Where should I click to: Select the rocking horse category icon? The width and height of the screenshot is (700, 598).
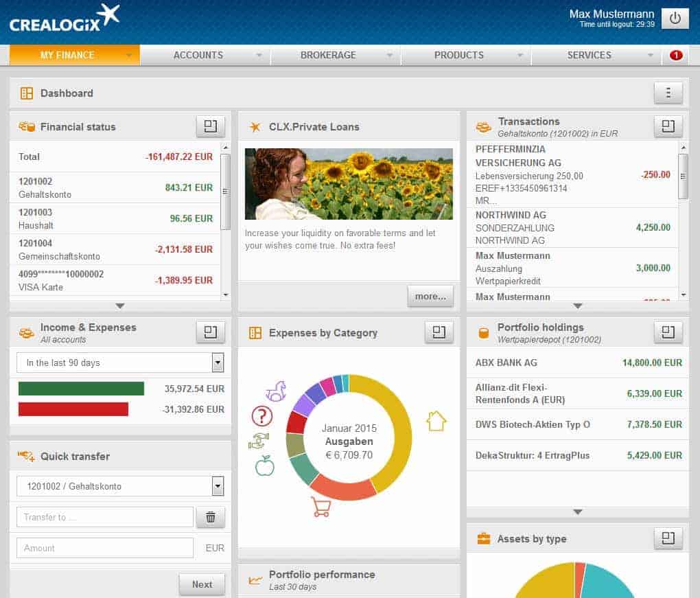(x=276, y=391)
